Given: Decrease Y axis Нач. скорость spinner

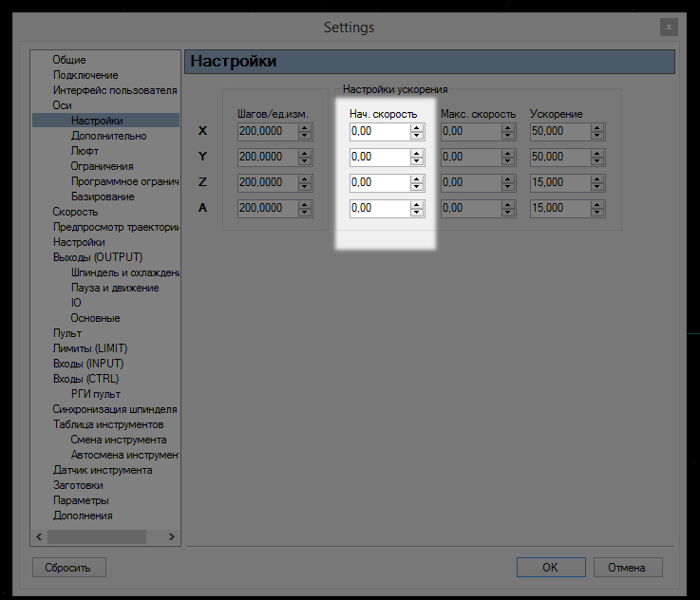Looking at the screenshot, I should click(x=417, y=161).
